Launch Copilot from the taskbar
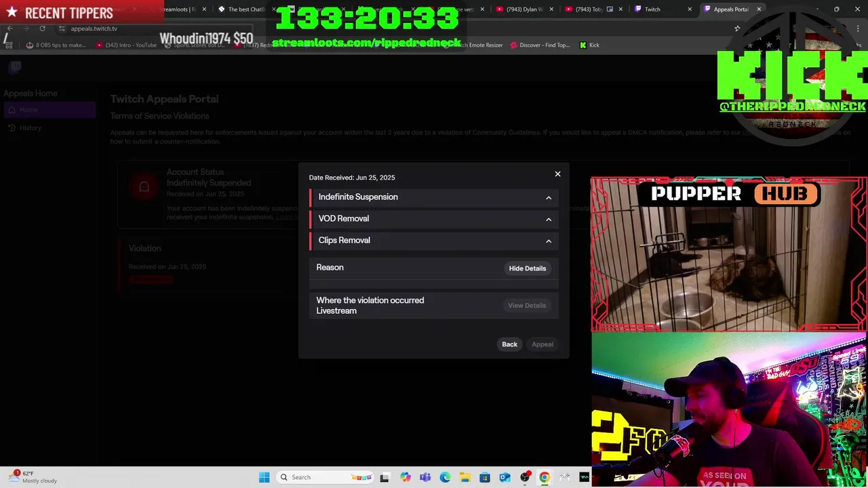The height and width of the screenshot is (488, 868). (405, 477)
